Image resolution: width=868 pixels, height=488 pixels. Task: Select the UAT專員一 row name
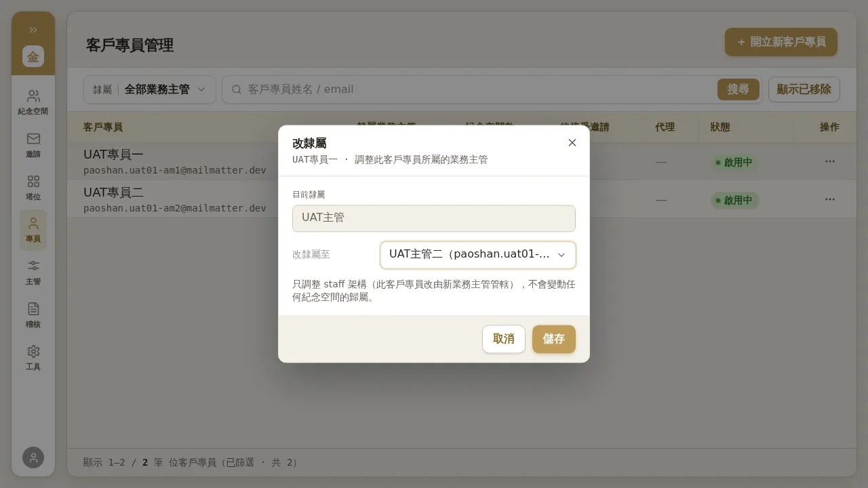pos(113,155)
